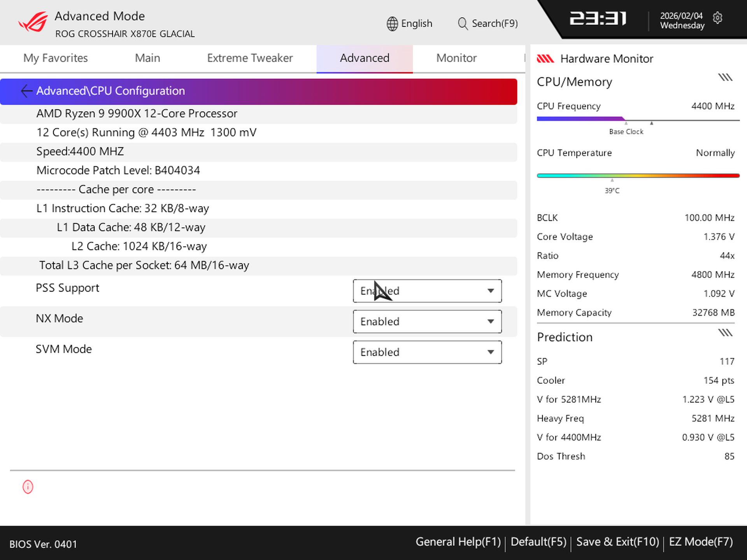Click the settings gear icon near date
747x560 pixels.
click(717, 18)
